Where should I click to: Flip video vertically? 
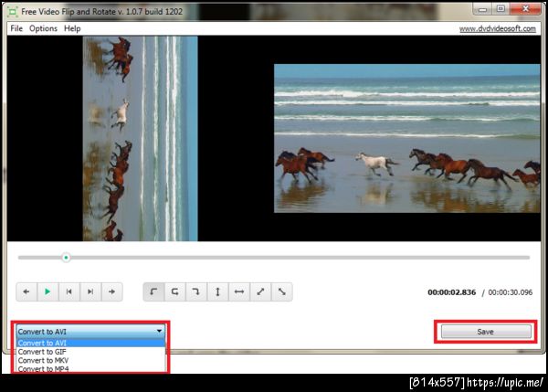(x=217, y=291)
